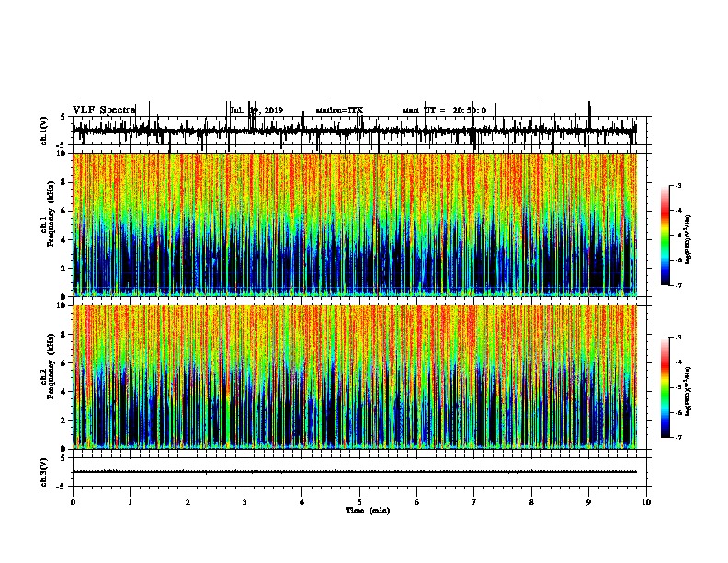Viewport: 728px width, 563px height.
Task: Click the ch.2 frequency axis 6 tick label
Action: pyautogui.click(x=64, y=363)
